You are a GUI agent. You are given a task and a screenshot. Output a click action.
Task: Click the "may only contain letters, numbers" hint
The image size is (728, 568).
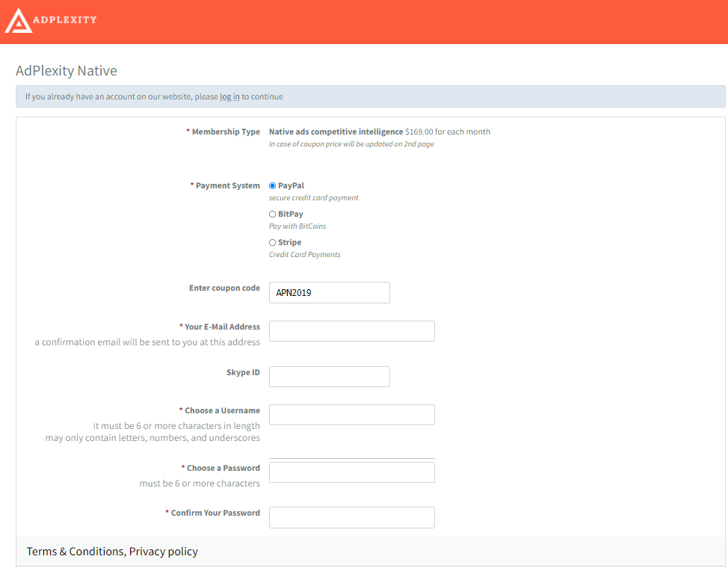coord(152,438)
